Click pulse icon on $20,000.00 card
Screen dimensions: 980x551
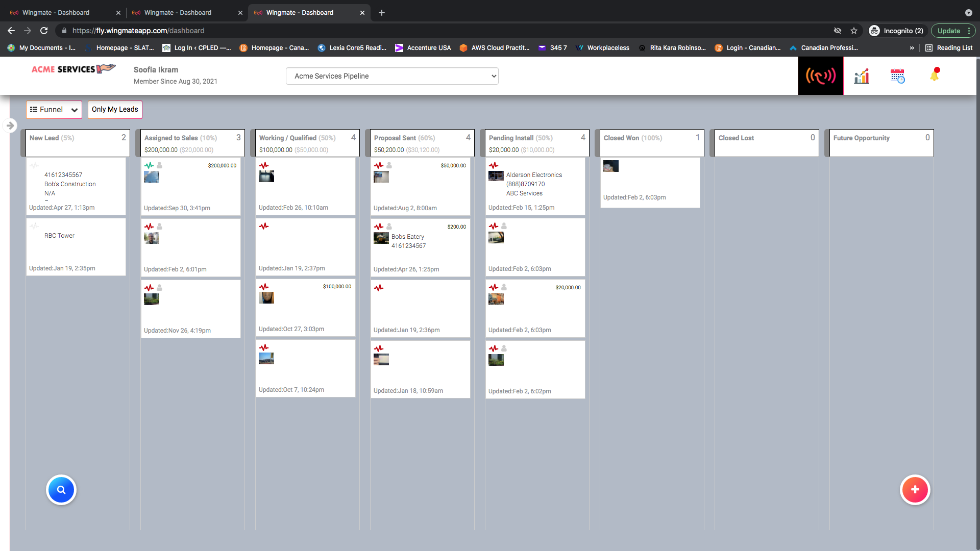(493, 287)
